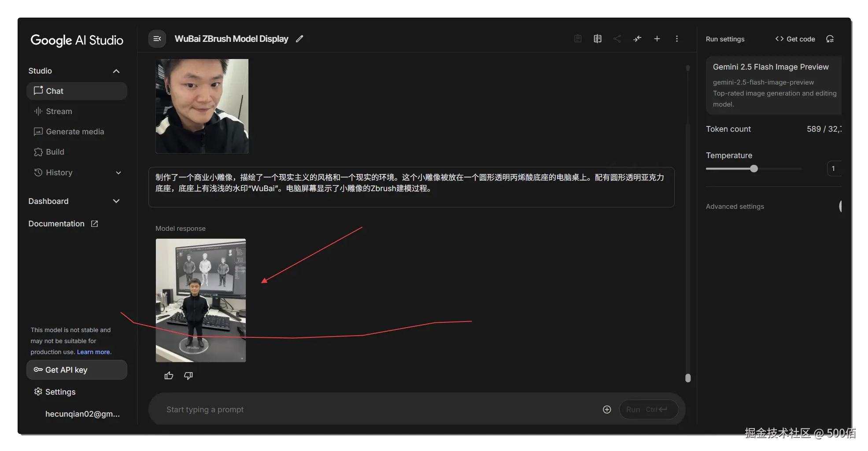Click the Temperature value field
868x451 pixels.
click(834, 169)
